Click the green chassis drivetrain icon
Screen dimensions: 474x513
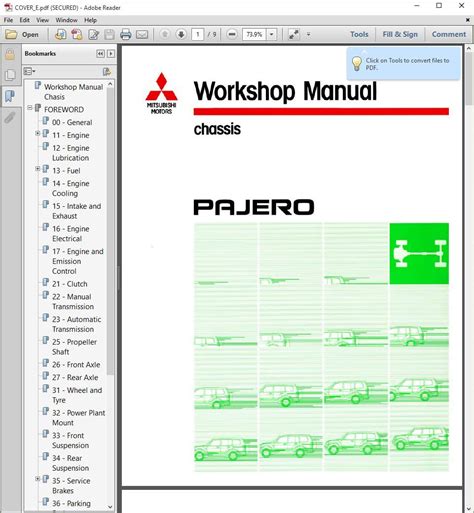(x=419, y=254)
